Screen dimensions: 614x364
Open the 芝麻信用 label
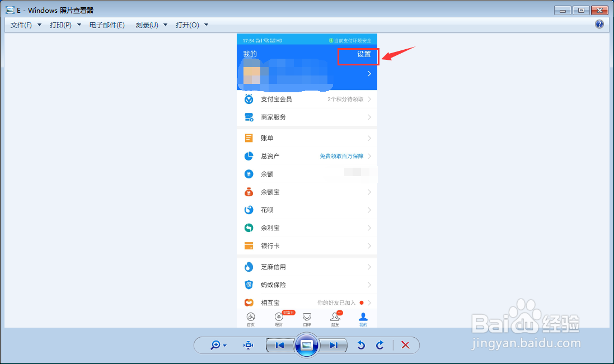pyautogui.click(x=273, y=267)
